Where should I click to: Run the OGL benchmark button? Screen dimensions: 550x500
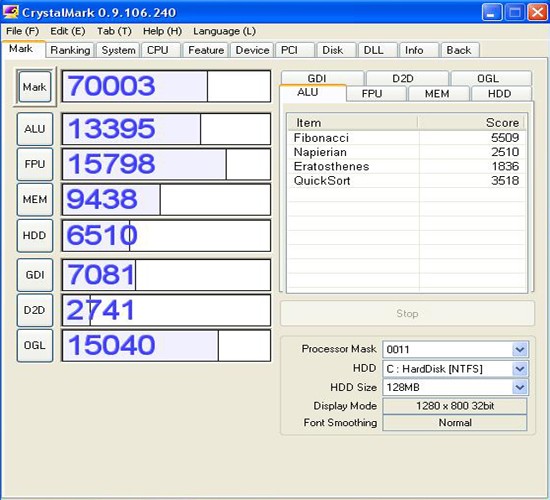click(35, 345)
